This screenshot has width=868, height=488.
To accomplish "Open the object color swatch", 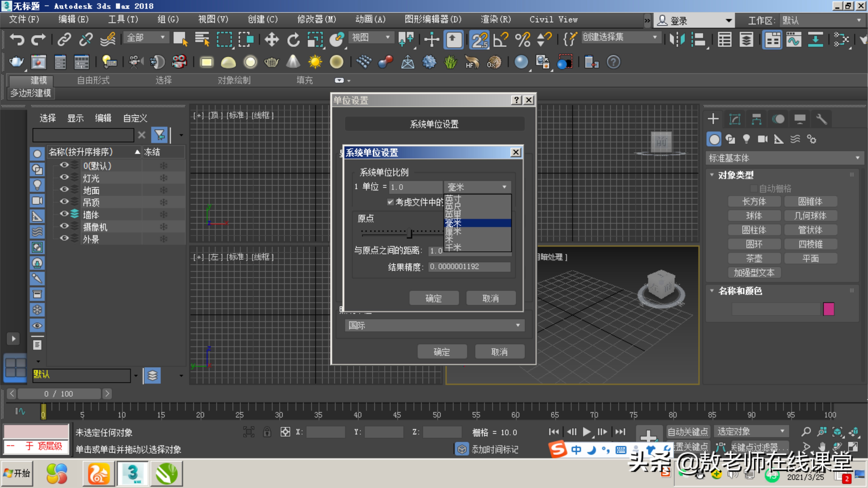I will click(829, 309).
